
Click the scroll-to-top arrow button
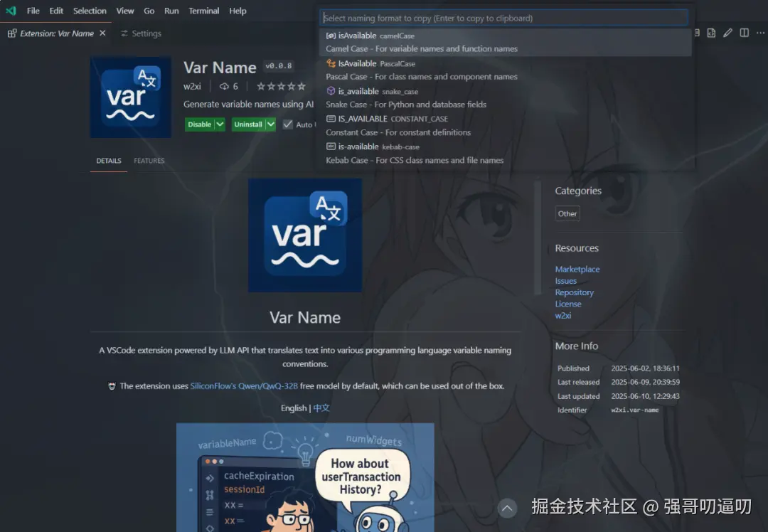coord(508,509)
